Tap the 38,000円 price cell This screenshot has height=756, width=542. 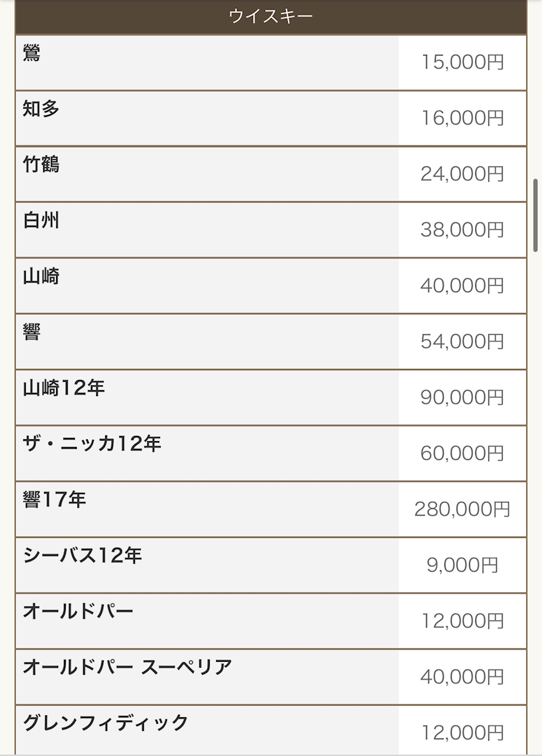click(462, 230)
